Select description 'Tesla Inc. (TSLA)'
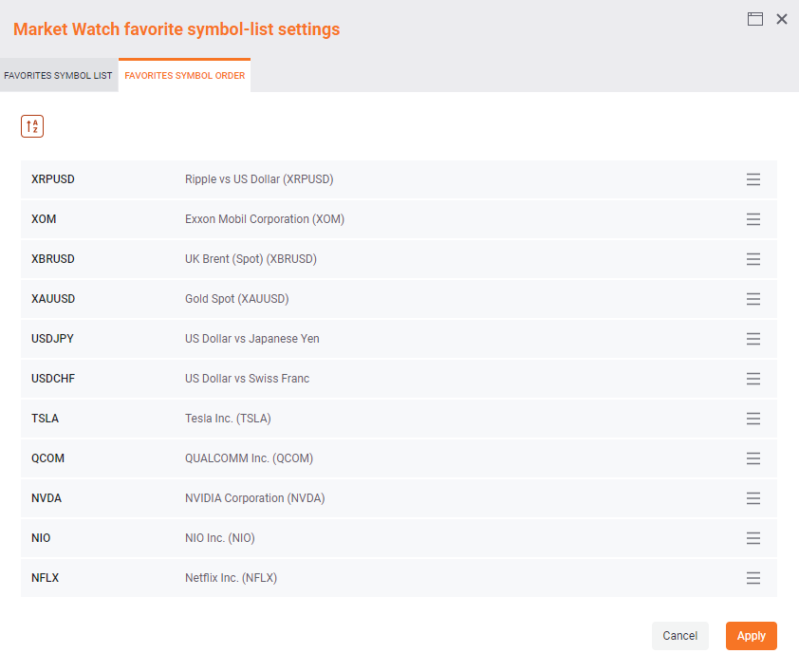799x672 pixels. click(x=228, y=419)
